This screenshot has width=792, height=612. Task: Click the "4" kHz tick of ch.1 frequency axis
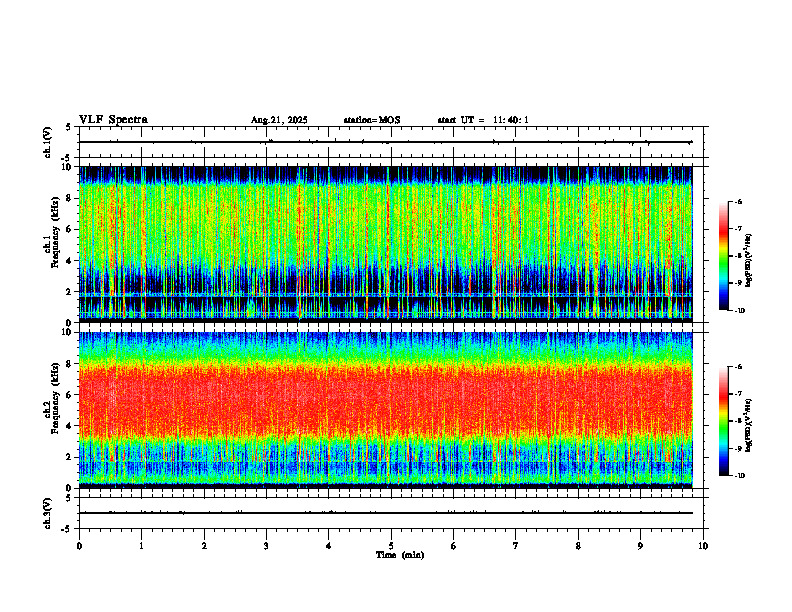click(70, 261)
